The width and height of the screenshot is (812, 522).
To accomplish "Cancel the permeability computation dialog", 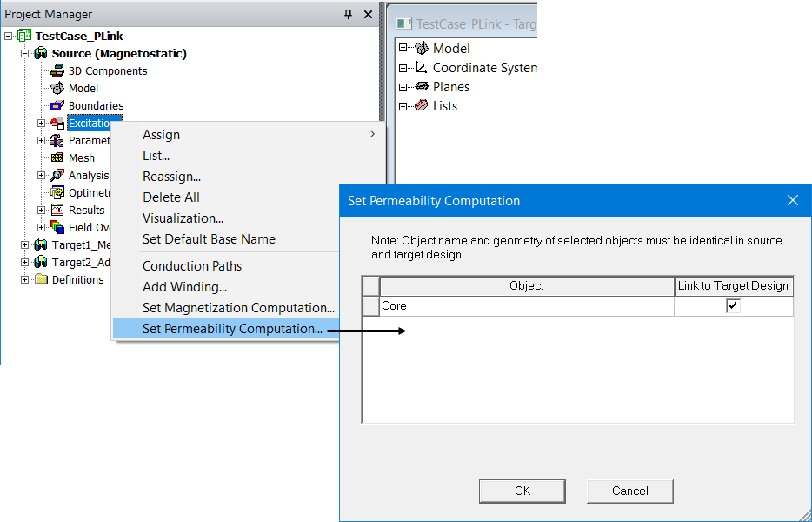I will pyautogui.click(x=629, y=491).
